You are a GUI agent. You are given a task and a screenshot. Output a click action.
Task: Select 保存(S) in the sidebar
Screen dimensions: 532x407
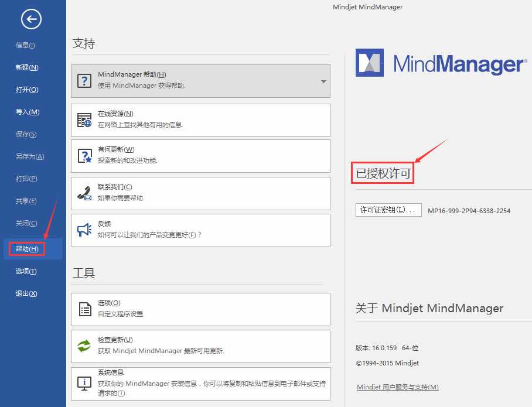(26, 134)
